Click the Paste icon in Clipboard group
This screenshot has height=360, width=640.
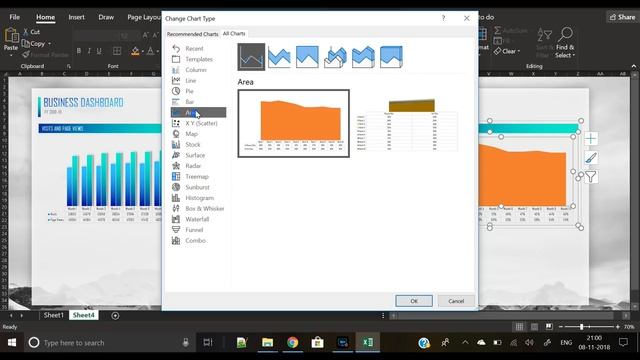click(x=11, y=37)
